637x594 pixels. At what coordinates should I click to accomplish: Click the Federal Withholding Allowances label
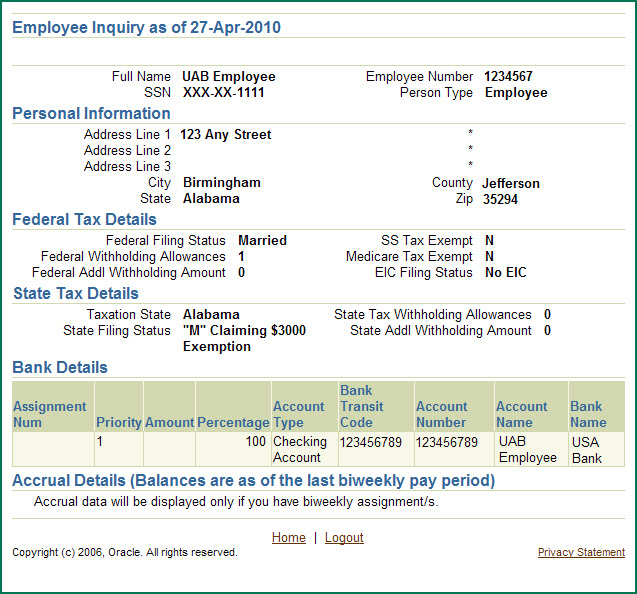[x=133, y=256]
